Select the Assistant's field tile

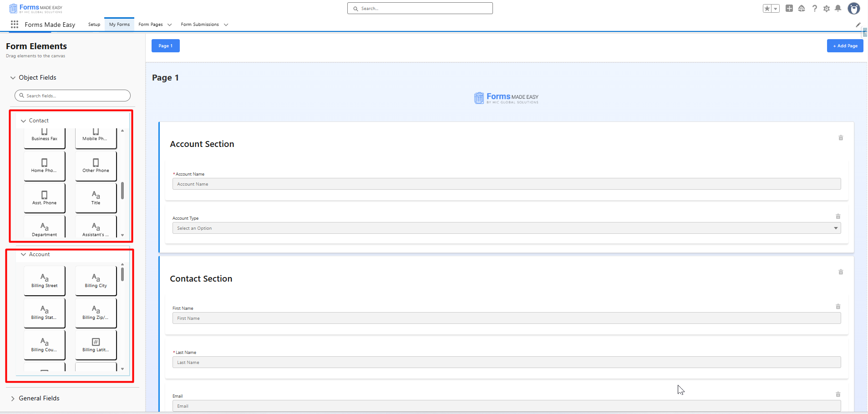click(96, 227)
